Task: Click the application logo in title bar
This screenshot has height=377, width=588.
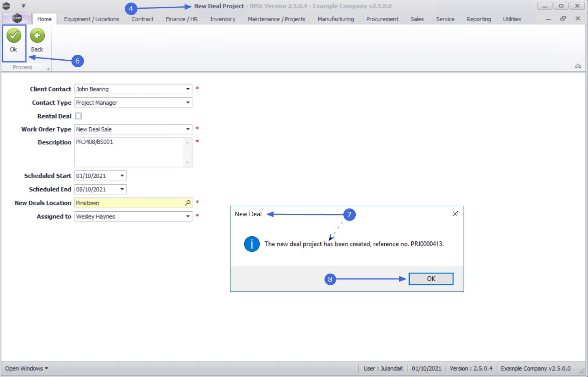Action: click(x=6, y=6)
